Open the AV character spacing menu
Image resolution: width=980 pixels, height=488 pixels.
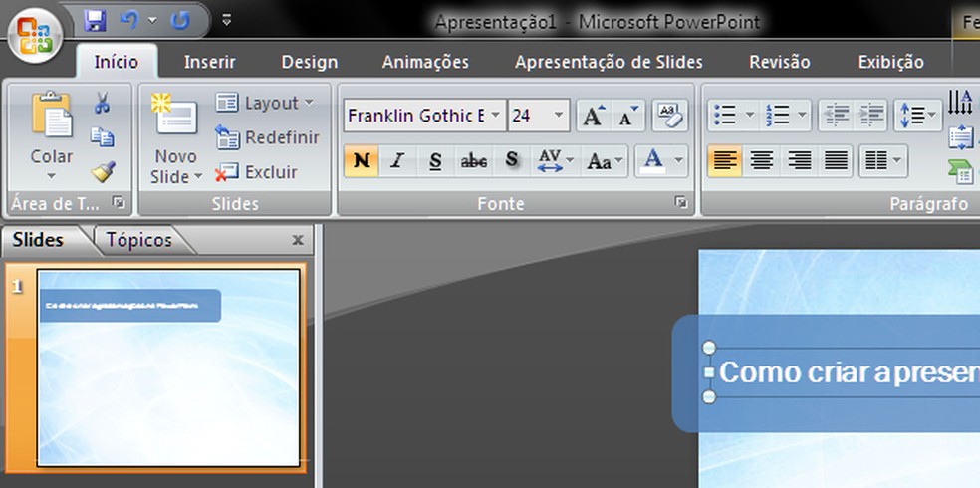(x=556, y=161)
